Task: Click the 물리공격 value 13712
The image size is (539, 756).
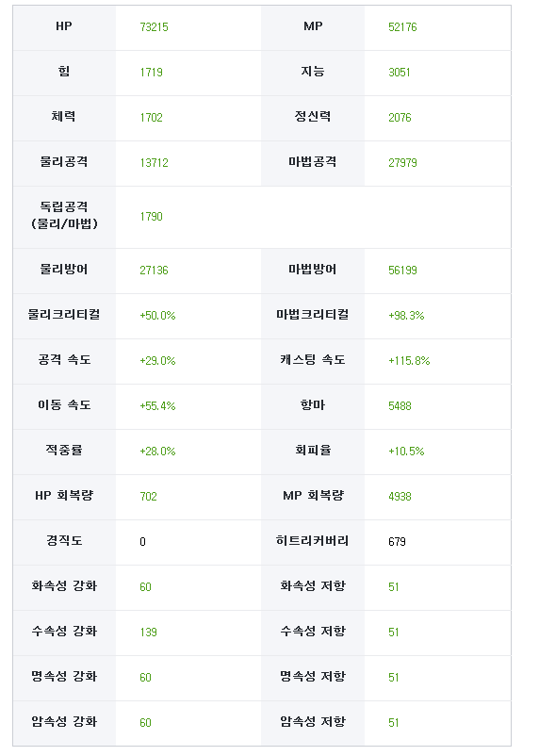Action: click(154, 163)
